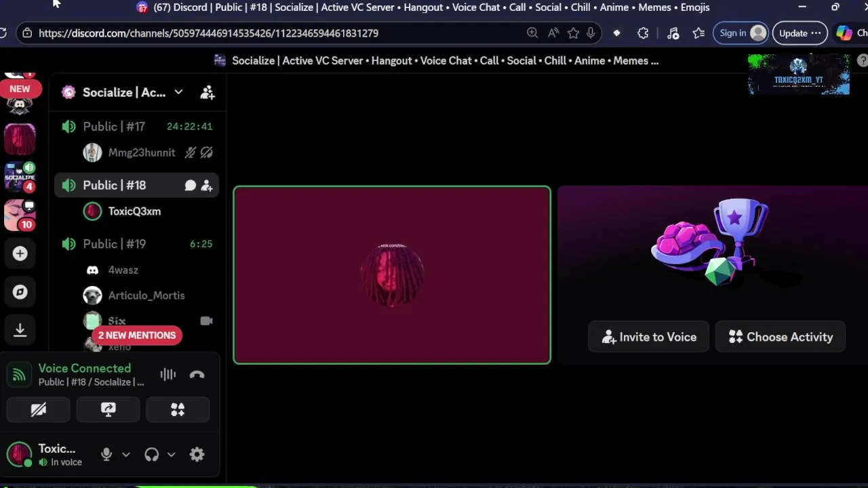Select the Public | #18 voice channel
The width and height of the screenshot is (868, 488).
(136, 185)
